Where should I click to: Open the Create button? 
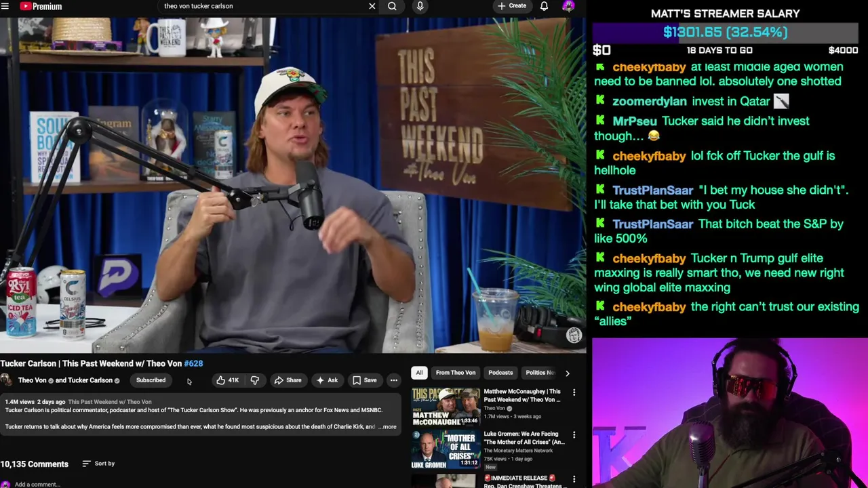[x=511, y=6]
